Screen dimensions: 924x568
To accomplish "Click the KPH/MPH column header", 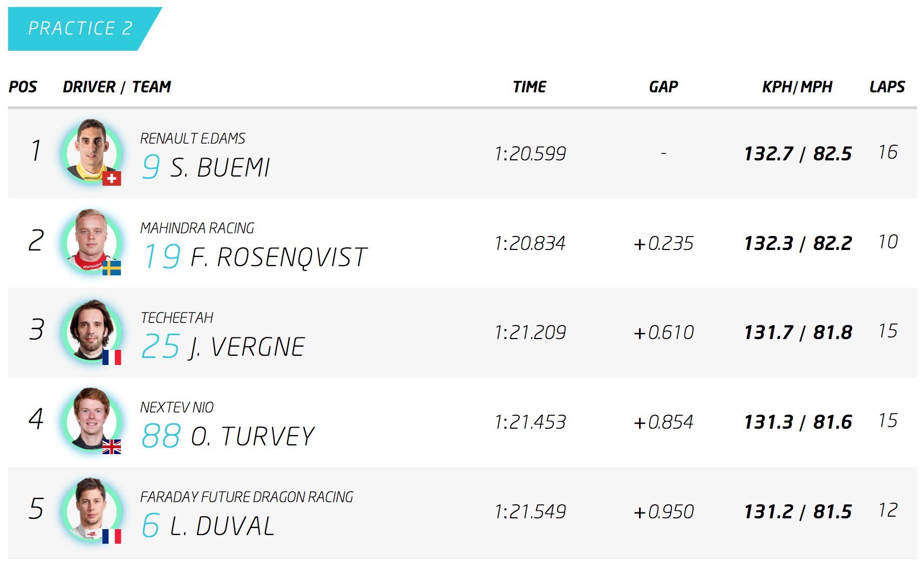I will click(797, 87).
